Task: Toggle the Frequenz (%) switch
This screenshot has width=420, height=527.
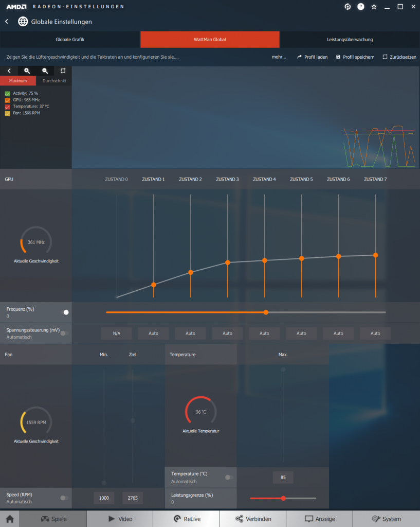Action: (x=64, y=312)
